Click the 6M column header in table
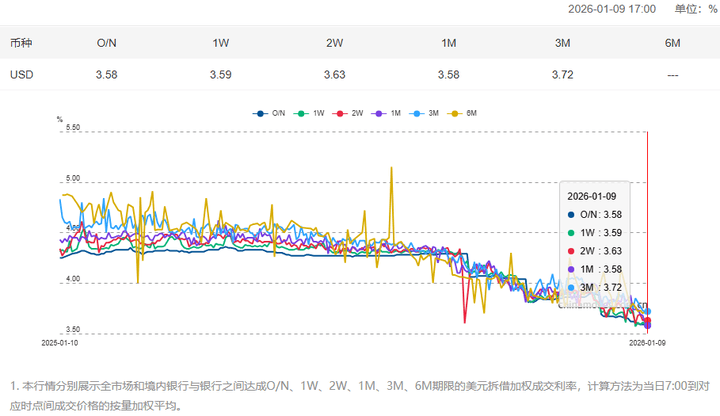The height and width of the screenshot is (416, 720). (x=673, y=43)
